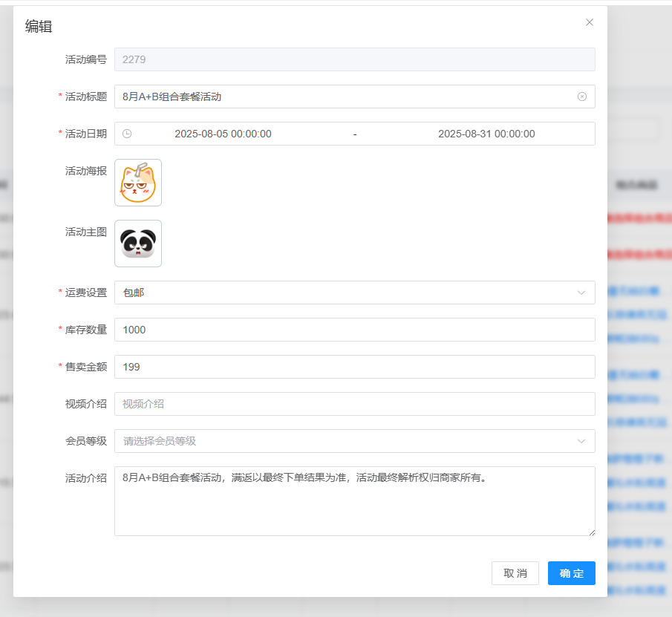Click inside the 活动介绍 text area
The image size is (672, 617).
pyautogui.click(x=354, y=505)
